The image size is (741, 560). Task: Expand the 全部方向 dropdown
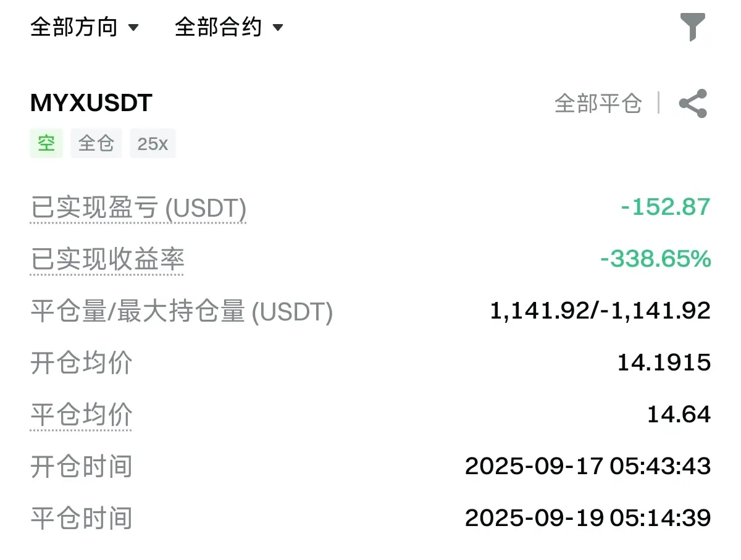tap(85, 27)
